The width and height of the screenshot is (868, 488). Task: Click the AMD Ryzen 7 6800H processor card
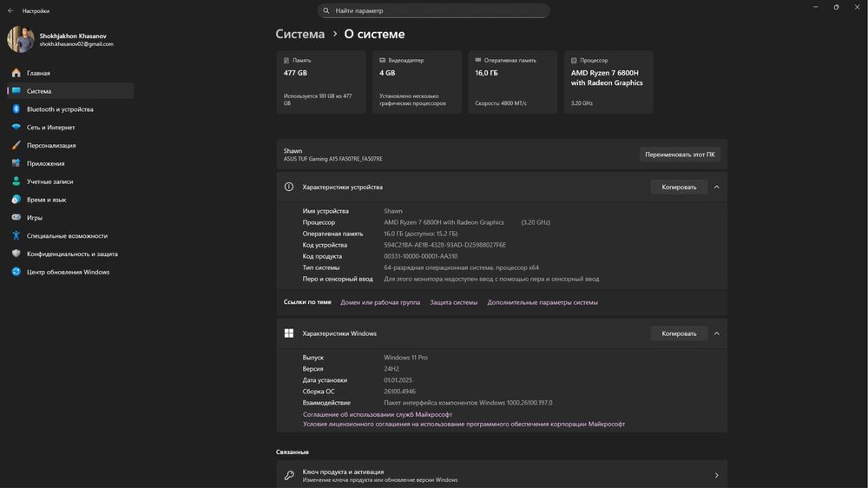coord(608,82)
